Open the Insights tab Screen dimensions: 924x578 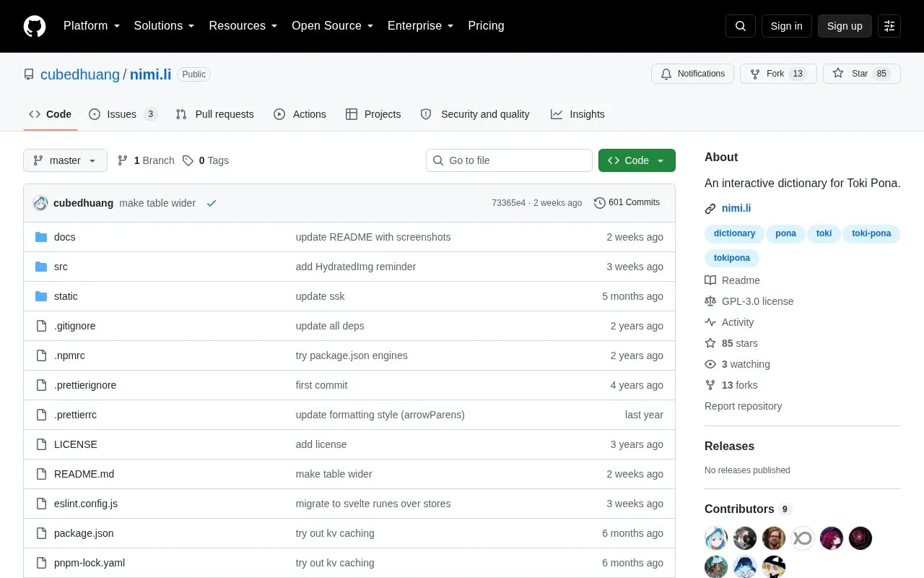coord(577,114)
